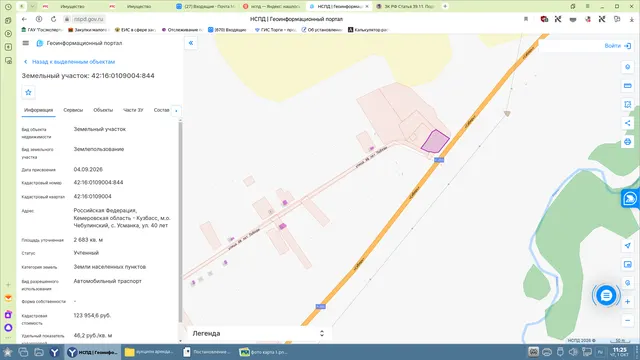Screen dimensions: 640x360
Task: Zoom in the map with plus
Action: click(627, 302)
